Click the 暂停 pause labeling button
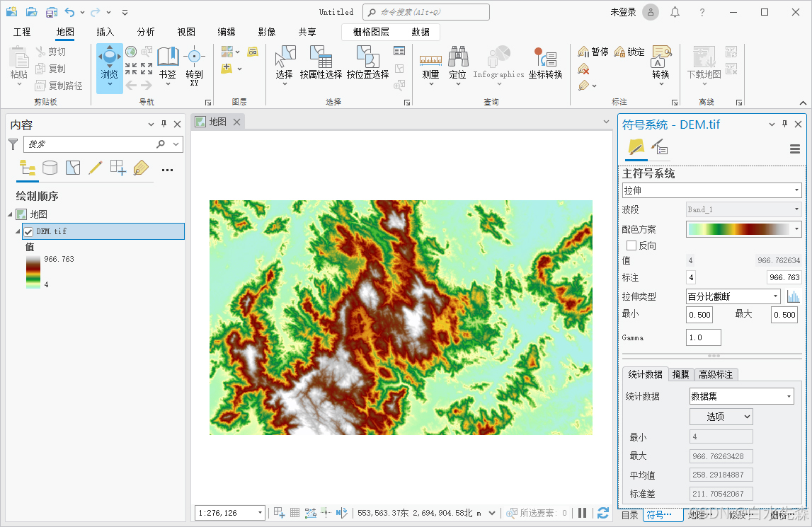Viewport: 812px width, 527px height. pos(593,52)
